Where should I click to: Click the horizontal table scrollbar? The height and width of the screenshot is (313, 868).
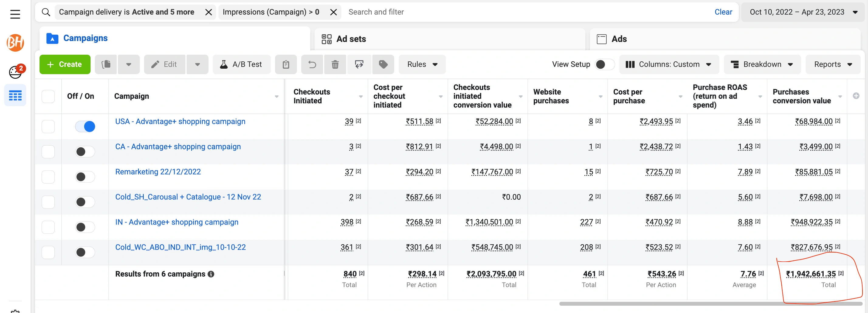[x=711, y=304]
